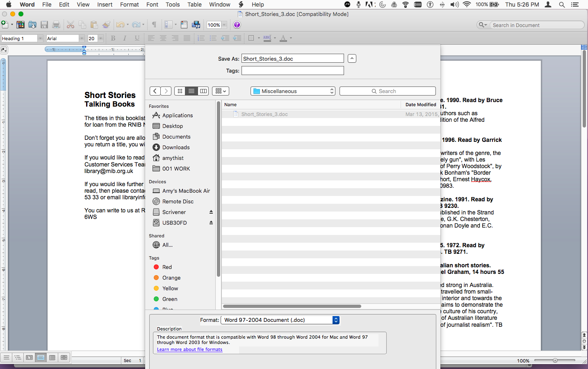Click the tab stop selector icon by ruler
This screenshot has height=369, width=588.
coord(4,50)
